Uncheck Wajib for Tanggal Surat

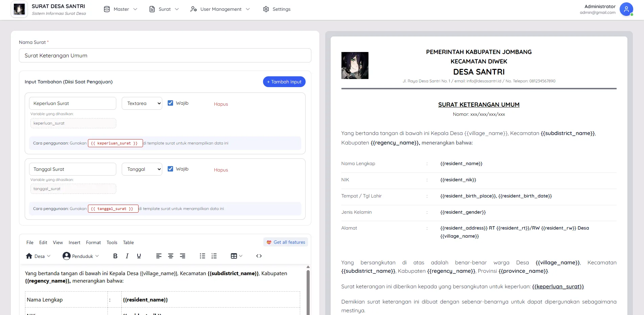[170, 169]
